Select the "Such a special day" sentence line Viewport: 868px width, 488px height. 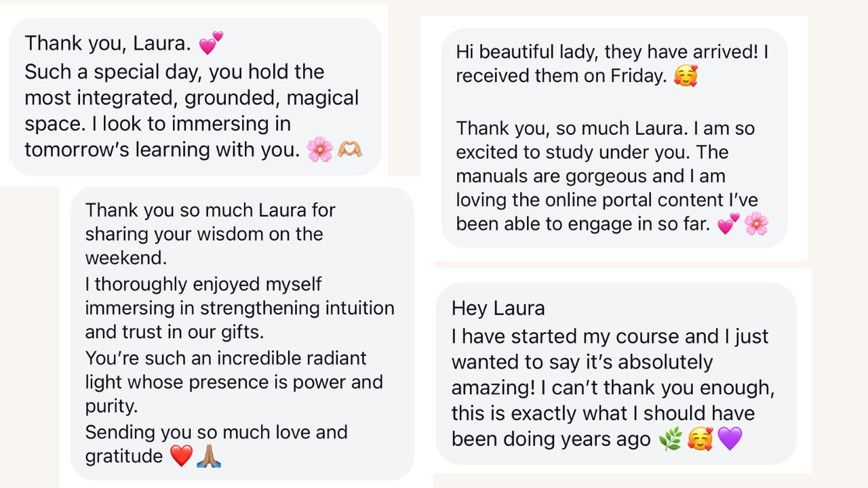click(174, 72)
